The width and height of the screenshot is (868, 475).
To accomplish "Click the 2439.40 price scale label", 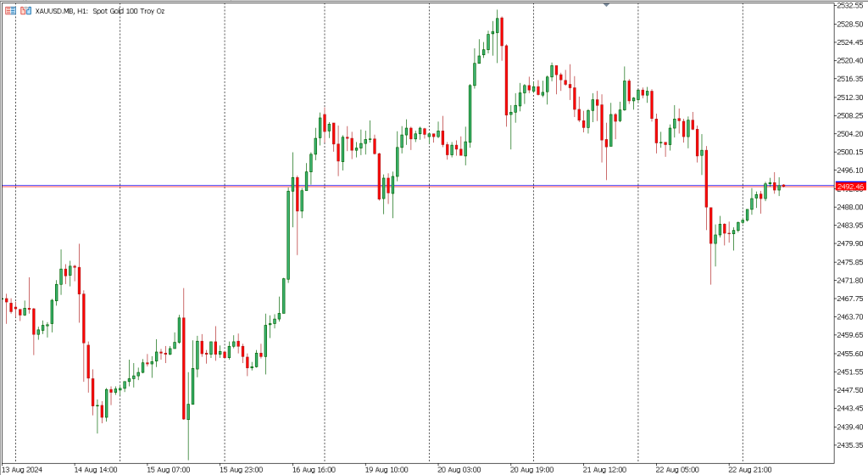I will point(850,427).
